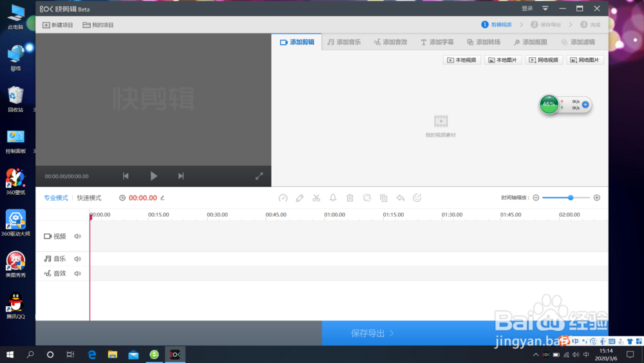The width and height of the screenshot is (644, 363).
Task: Open 我的项目
Action: (98, 25)
